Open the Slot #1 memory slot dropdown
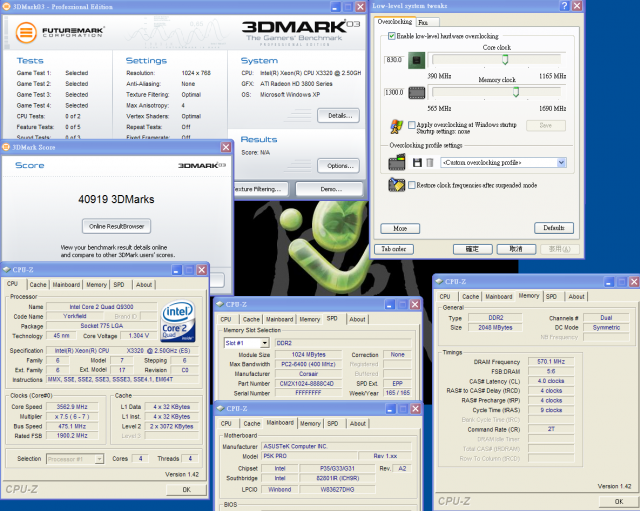 point(264,343)
